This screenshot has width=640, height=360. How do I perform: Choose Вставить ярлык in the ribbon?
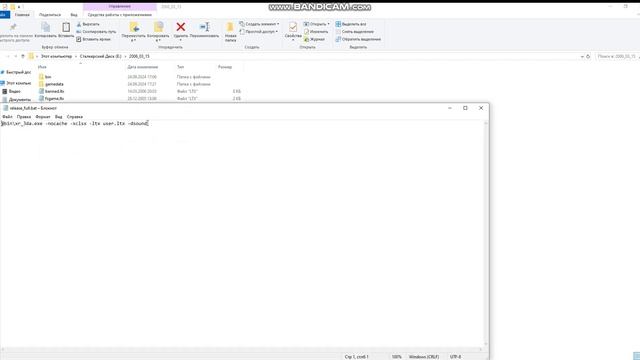[93, 39]
